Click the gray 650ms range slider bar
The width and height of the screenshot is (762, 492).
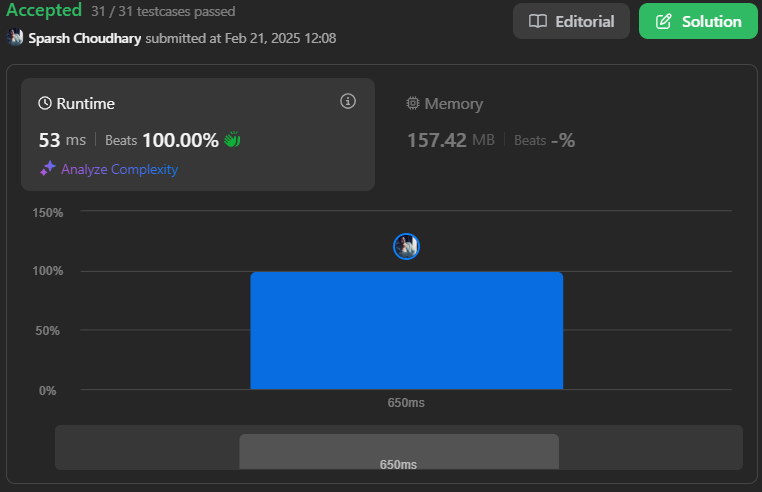coord(399,452)
